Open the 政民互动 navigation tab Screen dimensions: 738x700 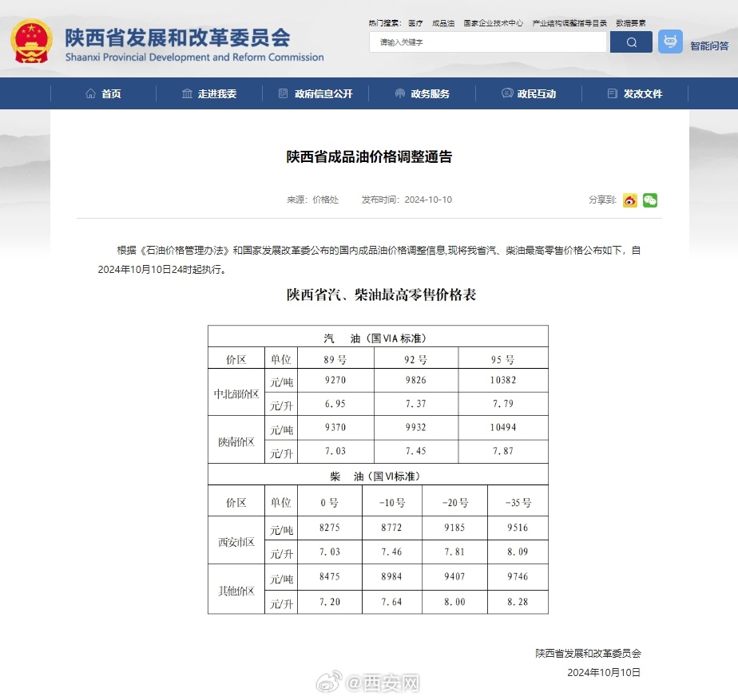[529, 93]
